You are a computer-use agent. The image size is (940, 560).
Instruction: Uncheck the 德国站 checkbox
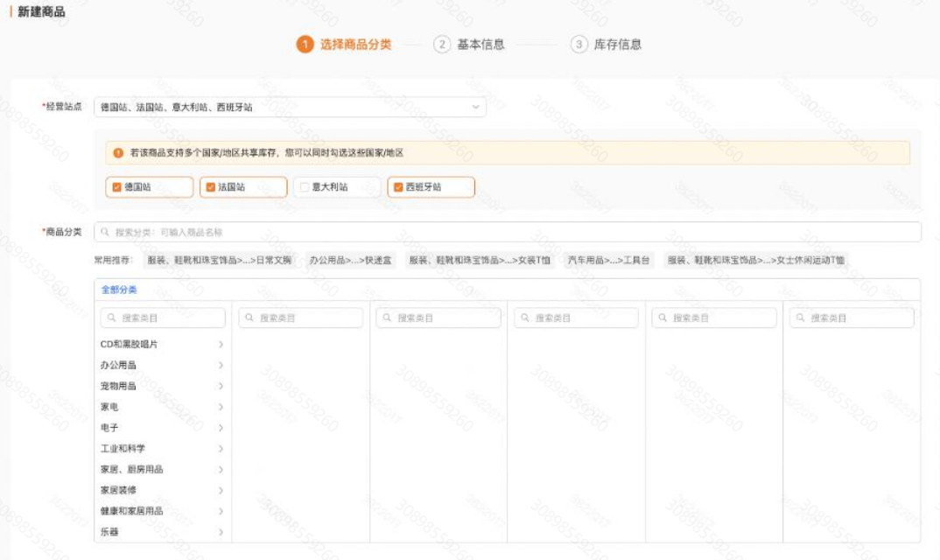point(116,187)
